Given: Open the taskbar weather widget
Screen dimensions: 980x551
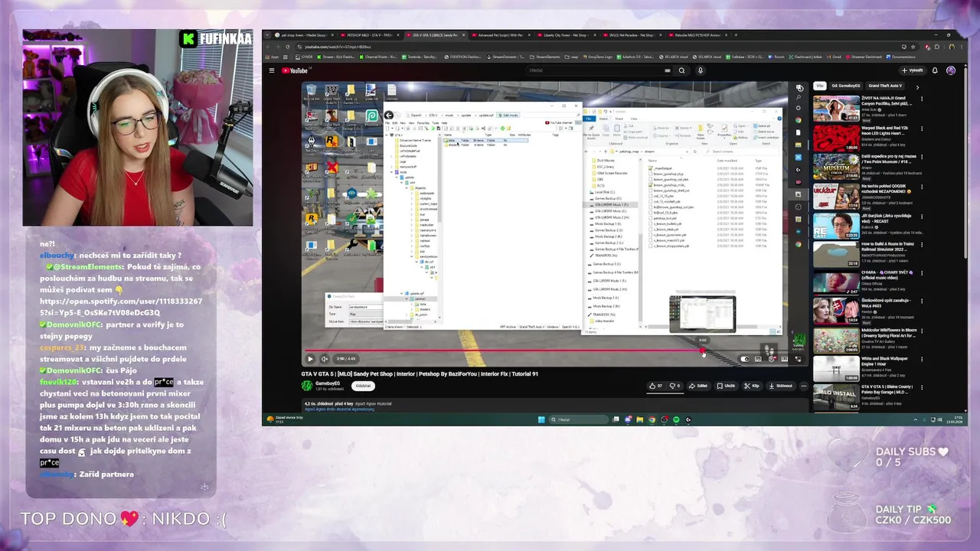Looking at the screenshot, I should [285, 419].
